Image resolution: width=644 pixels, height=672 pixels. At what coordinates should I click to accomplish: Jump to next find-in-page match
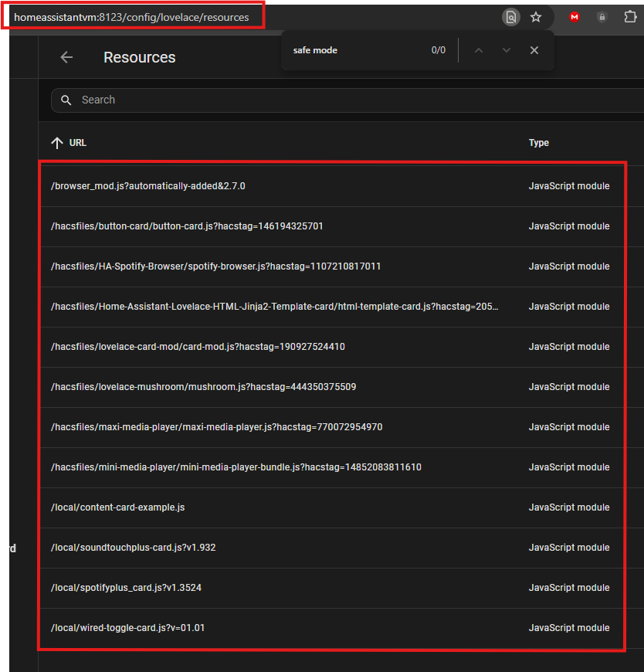[507, 50]
